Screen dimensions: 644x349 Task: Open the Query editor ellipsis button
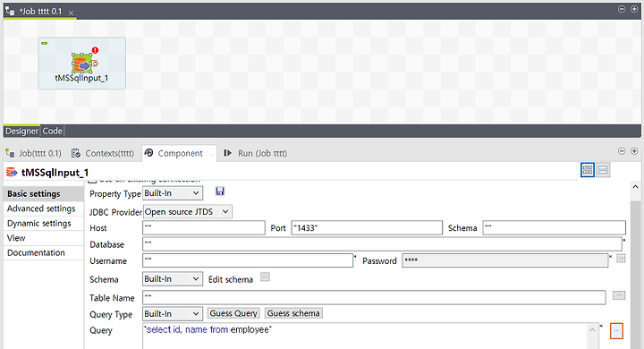(616, 331)
